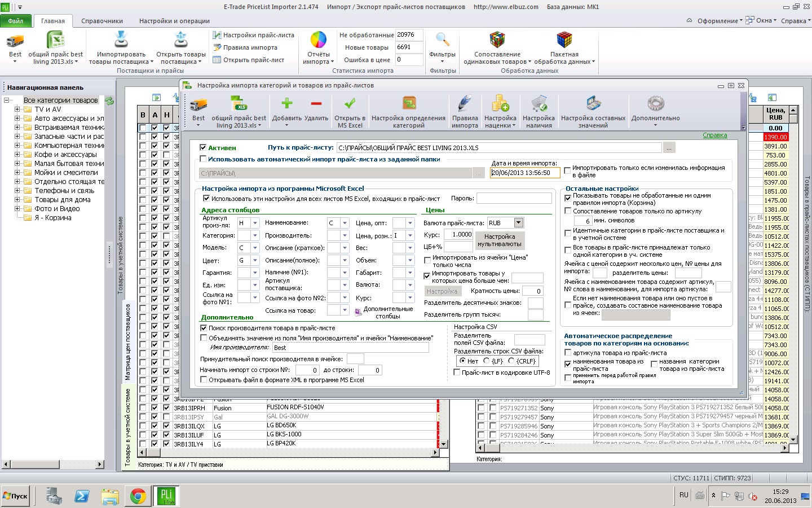Click the Настройка наличия cart icon

(x=539, y=104)
